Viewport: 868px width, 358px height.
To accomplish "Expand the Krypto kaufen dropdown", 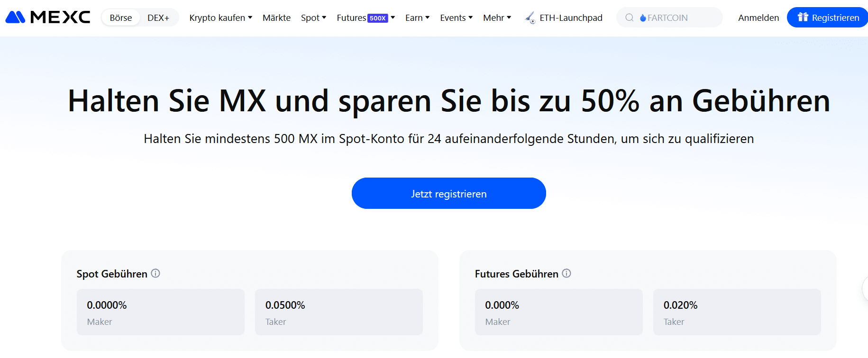I will click(221, 18).
